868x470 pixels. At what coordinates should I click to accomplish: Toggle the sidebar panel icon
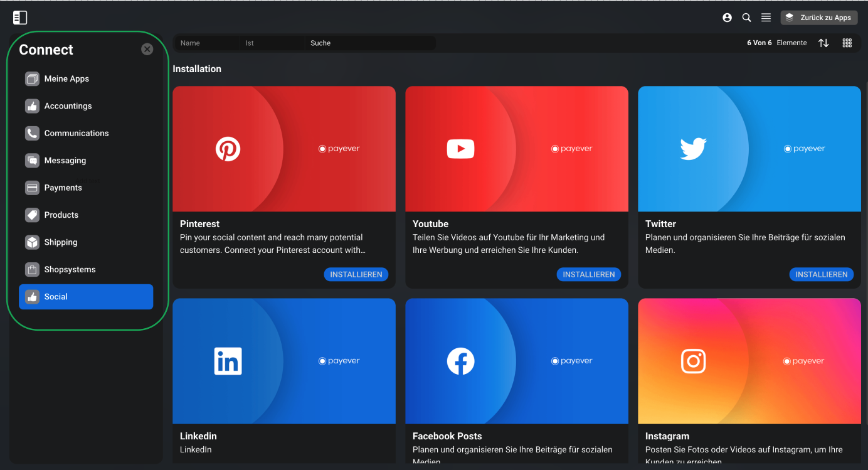click(20, 18)
